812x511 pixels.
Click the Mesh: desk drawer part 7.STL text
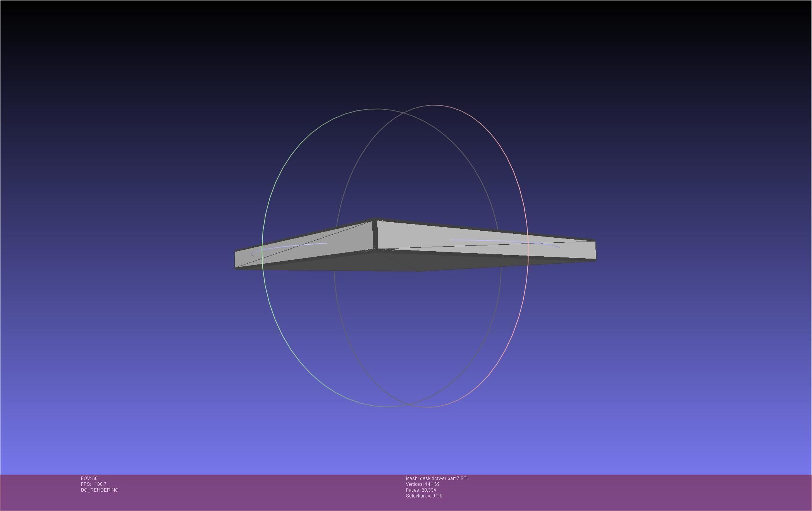click(437, 478)
